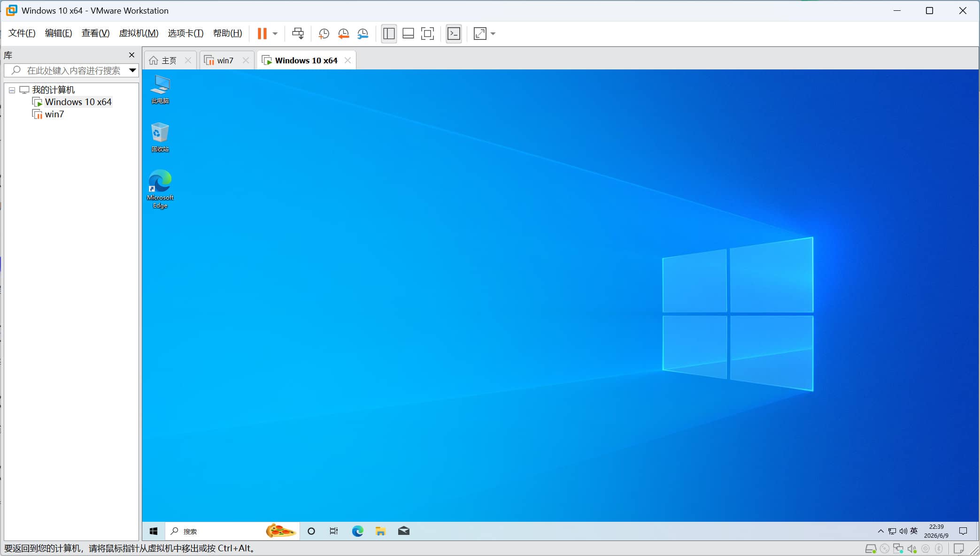This screenshot has width=980, height=556.
Task: Click the CD/DVD drive device status icon
Action: coord(885,548)
